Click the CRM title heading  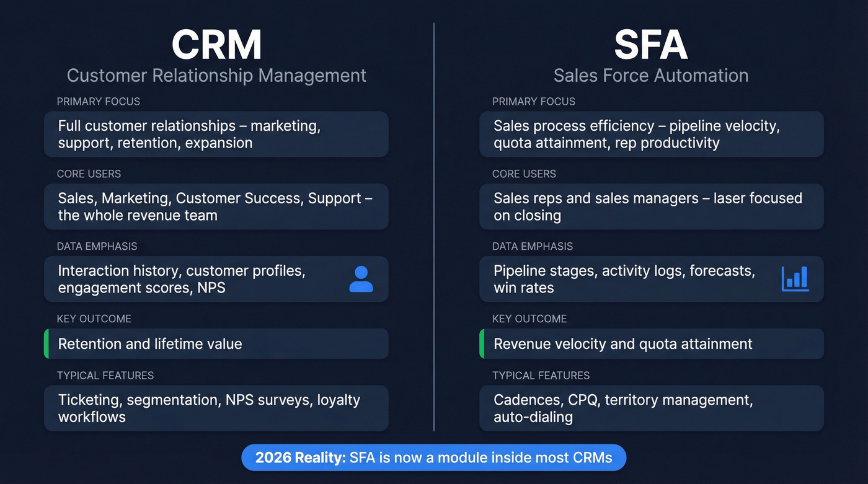(216, 44)
